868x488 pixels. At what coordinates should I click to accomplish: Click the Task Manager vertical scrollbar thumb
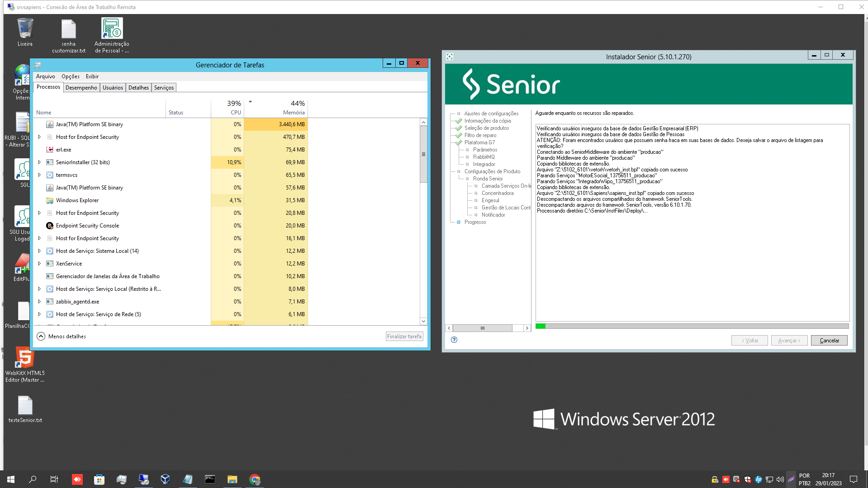click(x=423, y=154)
